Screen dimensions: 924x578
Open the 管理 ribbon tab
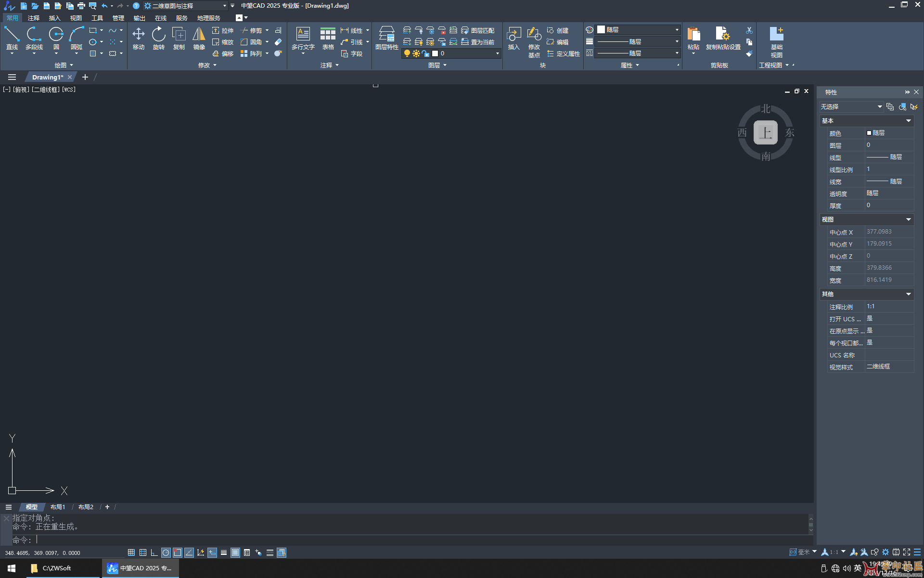(118, 18)
